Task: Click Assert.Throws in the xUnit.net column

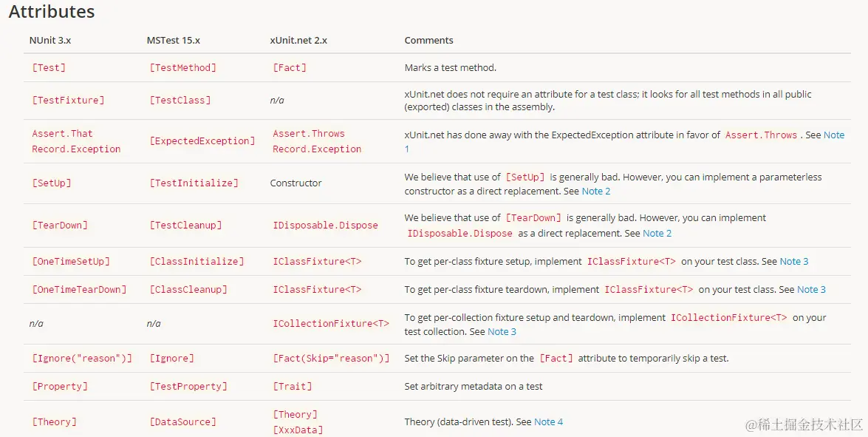Action: [309, 134]
